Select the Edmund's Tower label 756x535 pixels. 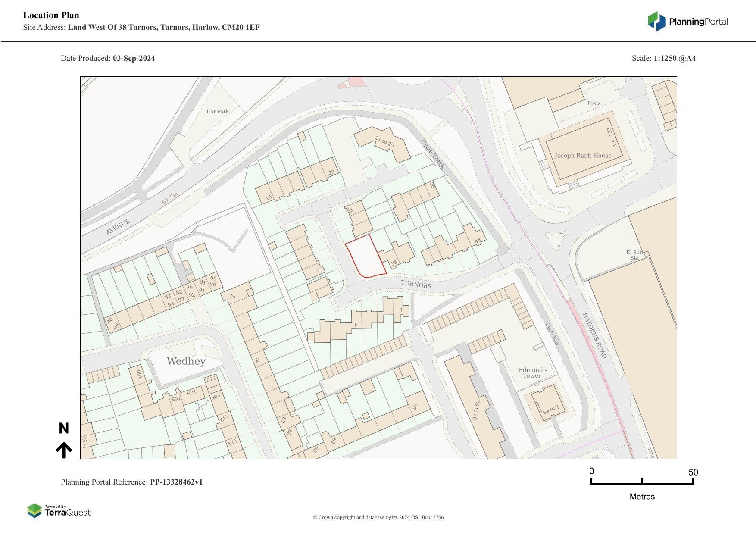click(x=533, y=373)
